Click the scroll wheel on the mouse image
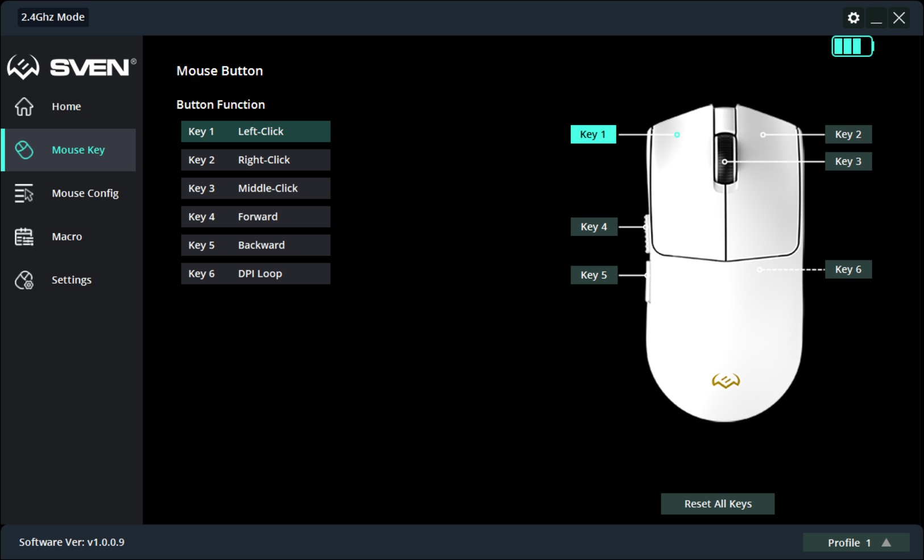Image resolution: width=924 pixels, height=560 pixels. [x=725, y=159]
